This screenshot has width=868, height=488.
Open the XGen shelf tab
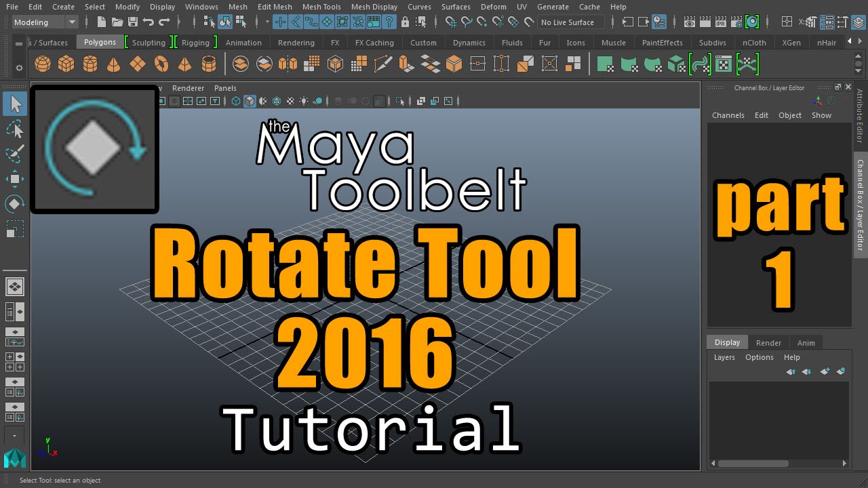click(791, 43)
